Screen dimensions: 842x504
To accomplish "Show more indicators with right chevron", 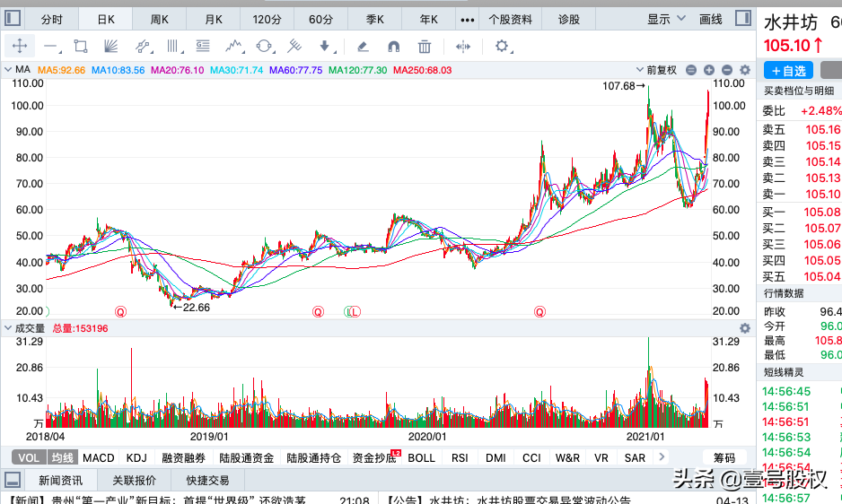I will 662,456.
